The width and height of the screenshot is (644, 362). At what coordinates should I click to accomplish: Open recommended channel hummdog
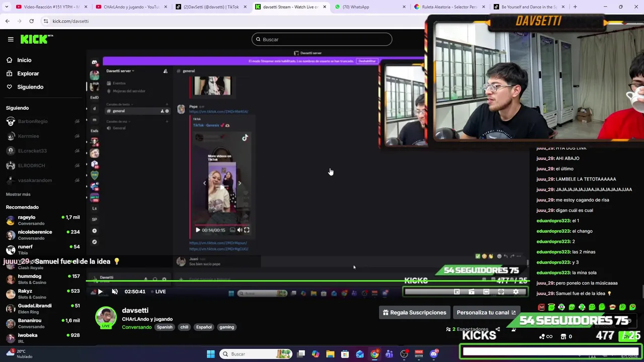pyautogui.click(x=43, y=279)
